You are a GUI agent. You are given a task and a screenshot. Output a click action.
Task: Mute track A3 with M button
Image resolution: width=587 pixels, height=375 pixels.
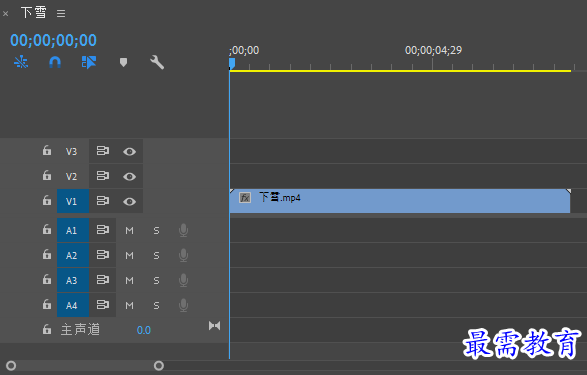[130, 280]
